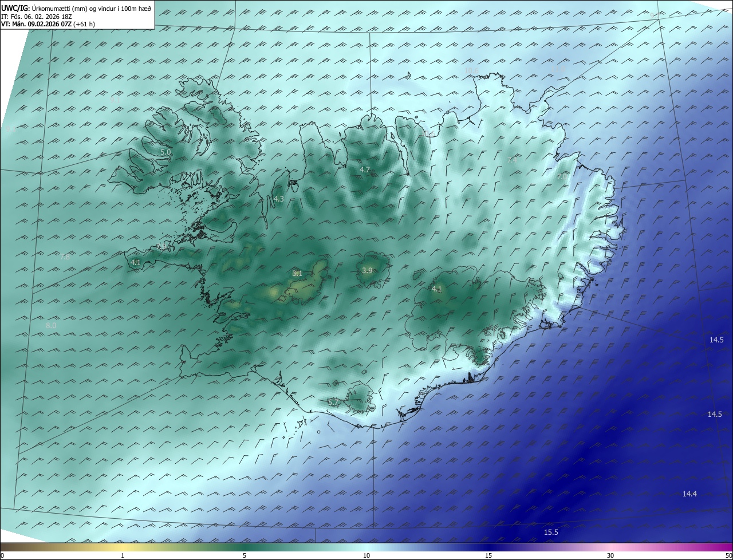Click the lower 14.5 value above 14.4
733x560 pixels.
click(715, 414)
